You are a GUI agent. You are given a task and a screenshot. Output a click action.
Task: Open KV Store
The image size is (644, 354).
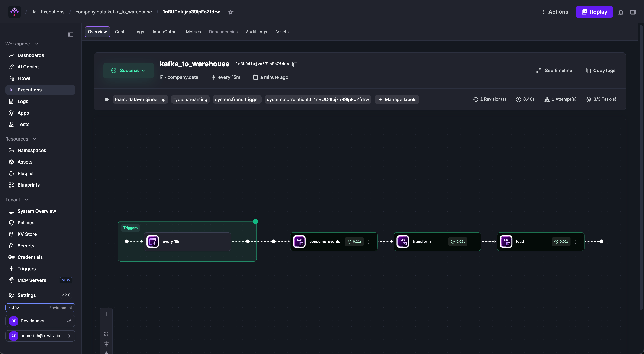click(40, 234)
